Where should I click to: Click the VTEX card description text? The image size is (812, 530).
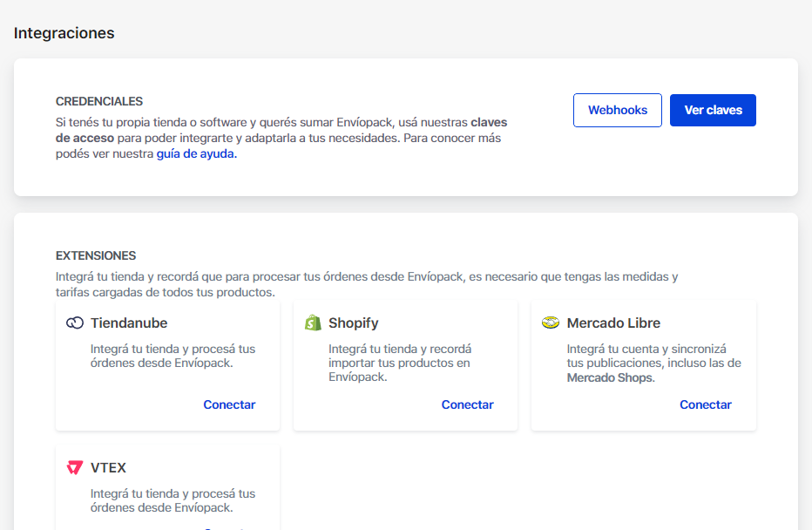pyautogui.click(x=173, y=500)
